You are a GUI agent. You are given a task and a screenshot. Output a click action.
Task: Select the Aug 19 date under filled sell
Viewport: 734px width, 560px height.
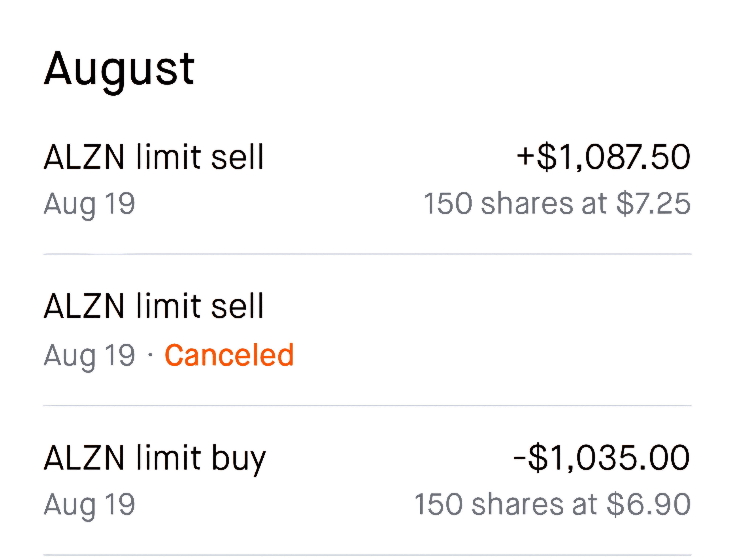click(89, 204)
